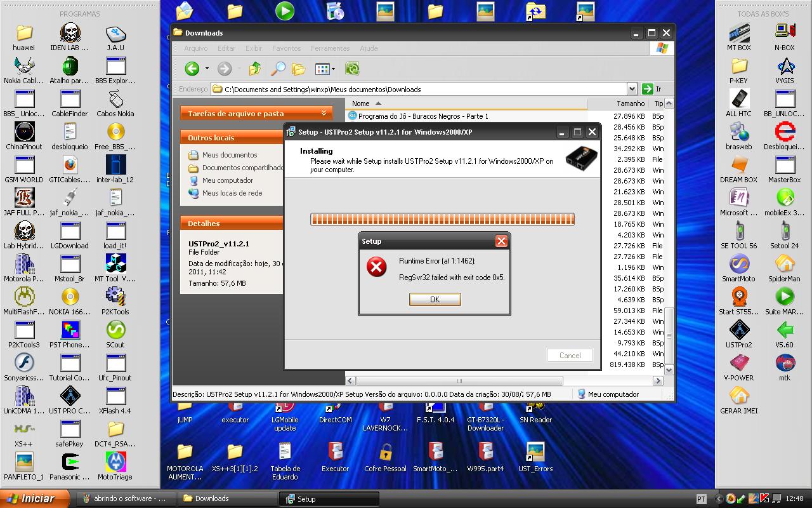Click the Back arrow in Downloads window
Image resolution: width=812 pixels, height=508 pixels.
192,69
